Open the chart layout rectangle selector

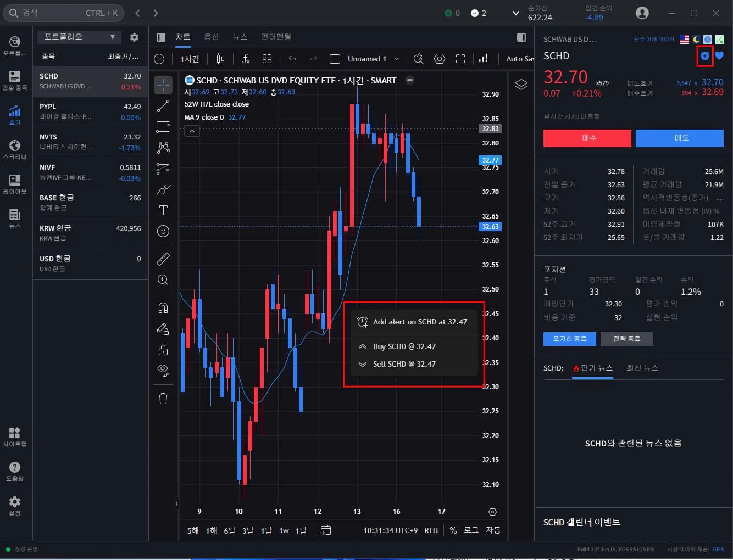pyautogui.click(x=335, y=59)
